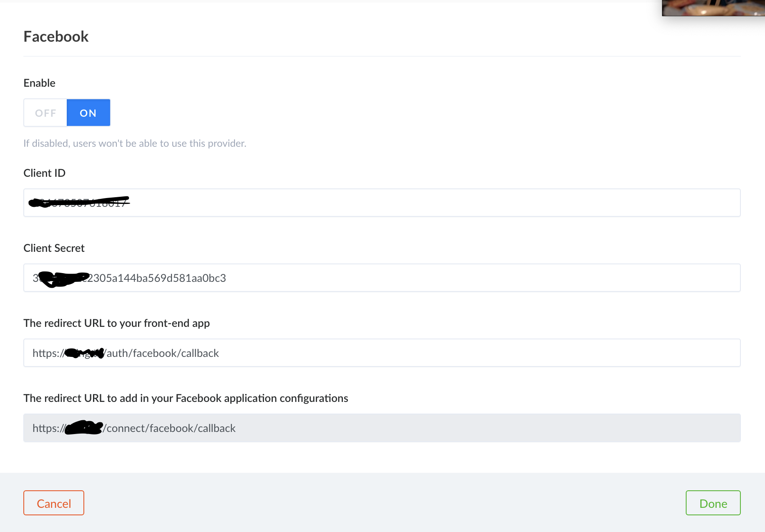Click the Client ID label
This screenshot has width=765, height=532.
pyautogui.click(x=44, y=173)
